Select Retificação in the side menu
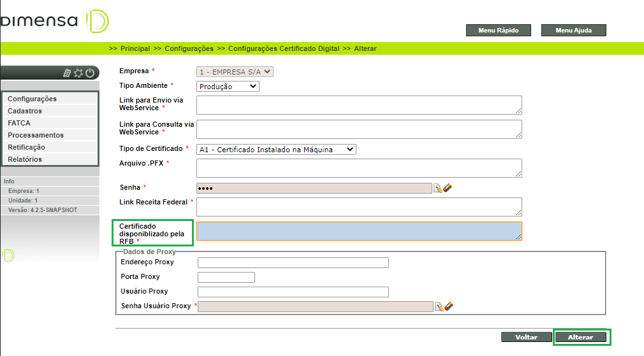The image size is (644, 356). point(50,147)
